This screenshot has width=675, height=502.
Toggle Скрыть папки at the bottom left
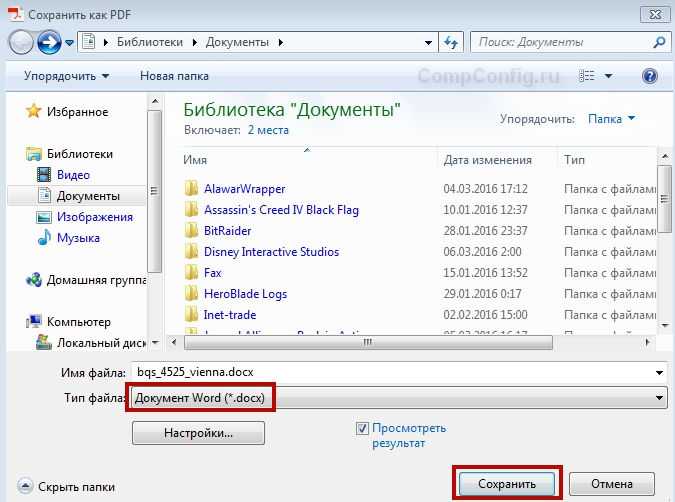pyautogui.click(x=67, y=487)
